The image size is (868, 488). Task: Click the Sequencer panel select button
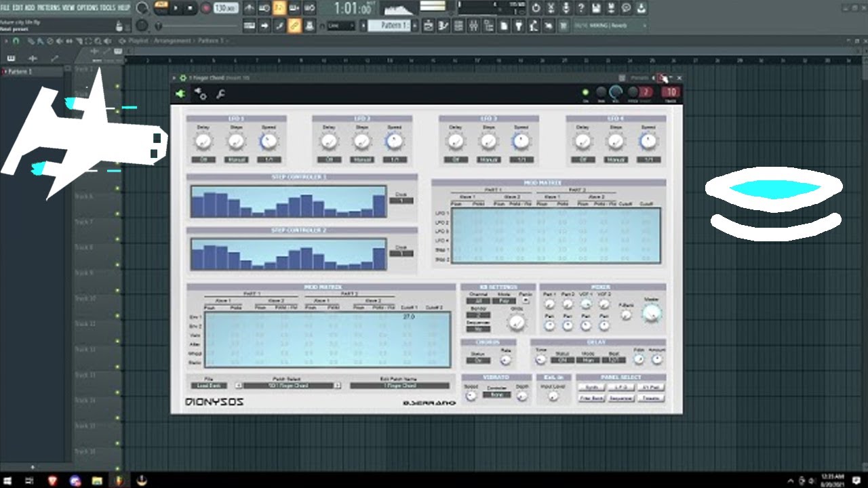621,398
